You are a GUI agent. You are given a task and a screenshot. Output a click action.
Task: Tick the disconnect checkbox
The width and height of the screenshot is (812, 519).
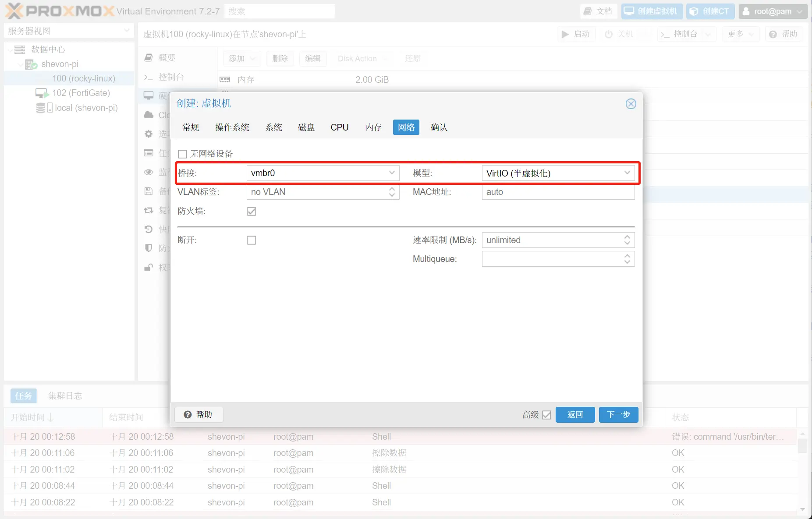[x=251, y=240]
